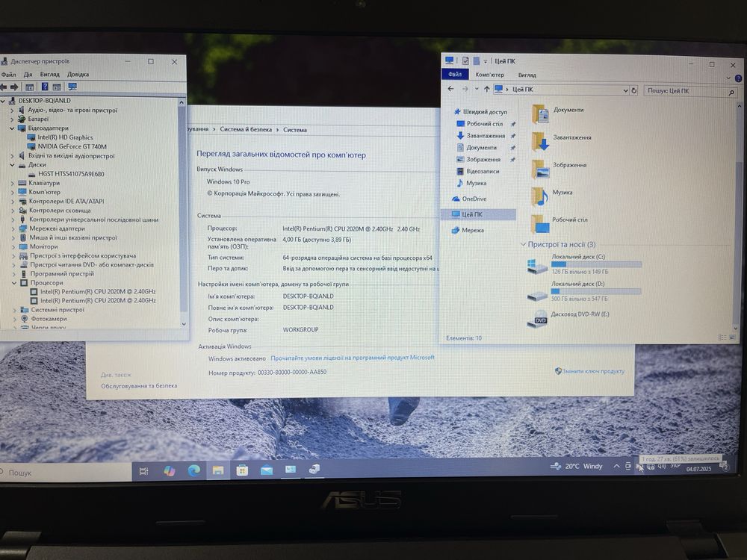Image resolution: width=747 pixels, height=560 pixels.
Task: Click Forward arrow in Device Manager toolbar
Action: pyautogui.click(x=14, y=87)
